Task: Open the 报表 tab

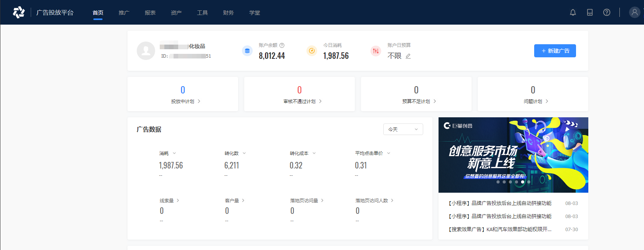Action: click(150, 13)
